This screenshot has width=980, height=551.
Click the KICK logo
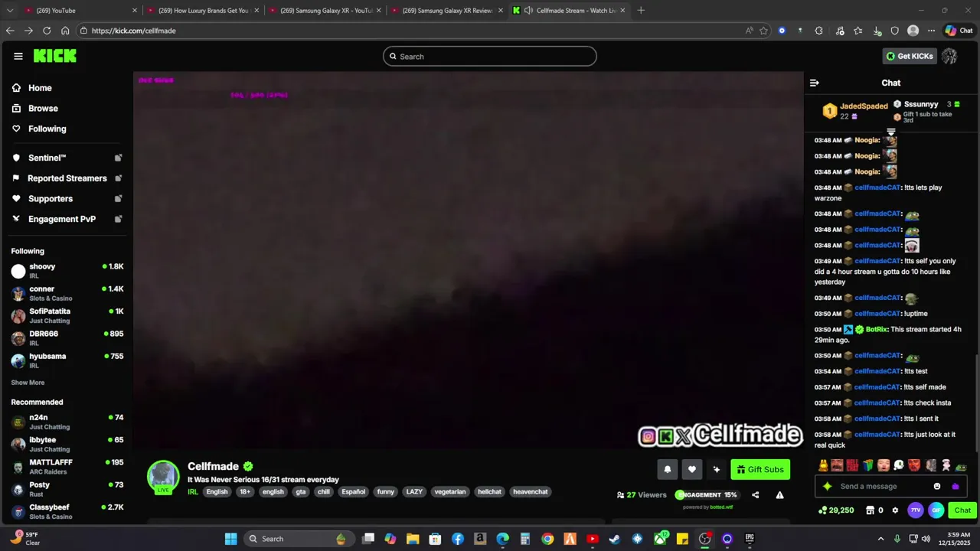(55, 56)
